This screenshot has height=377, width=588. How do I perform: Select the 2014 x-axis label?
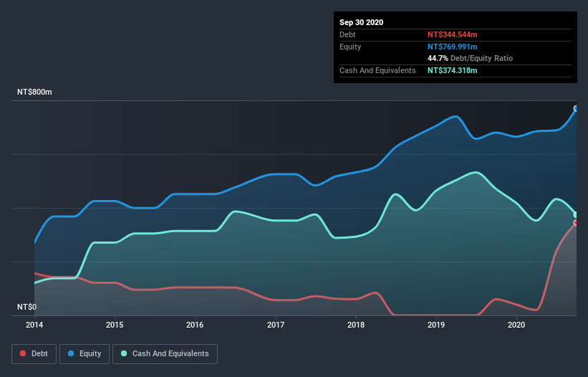pos(34,325)
